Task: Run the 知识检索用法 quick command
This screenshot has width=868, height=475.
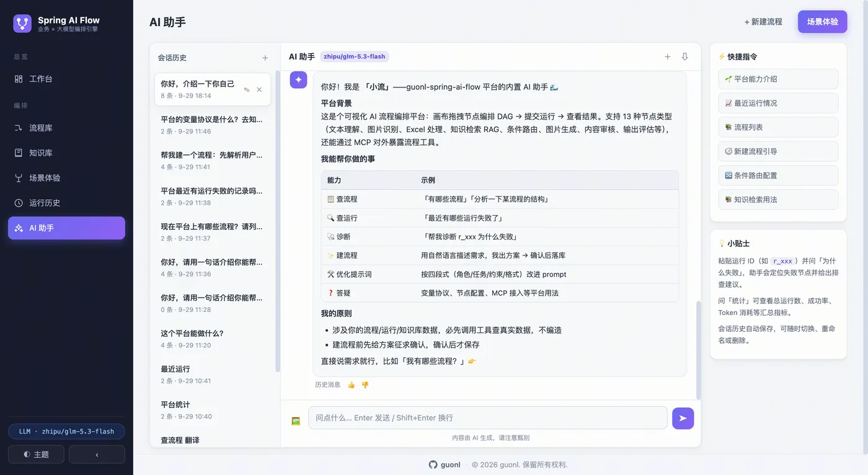Action: (778, 200)
